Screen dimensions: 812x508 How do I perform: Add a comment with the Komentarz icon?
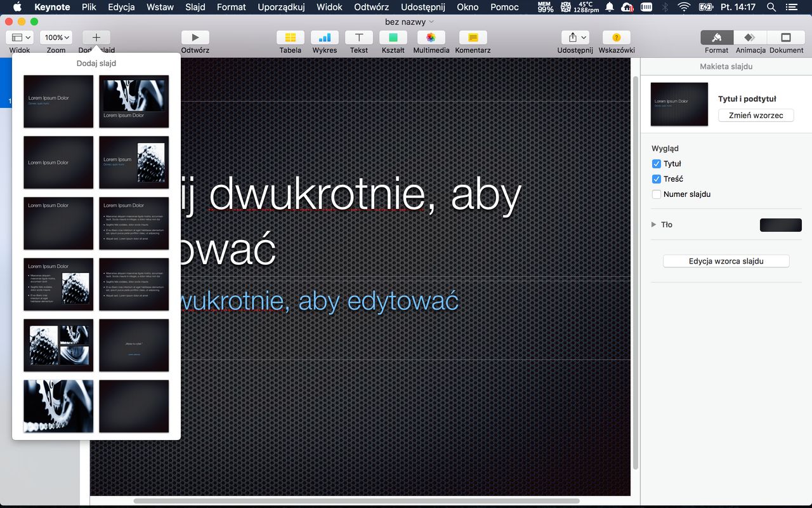(473, 37)
